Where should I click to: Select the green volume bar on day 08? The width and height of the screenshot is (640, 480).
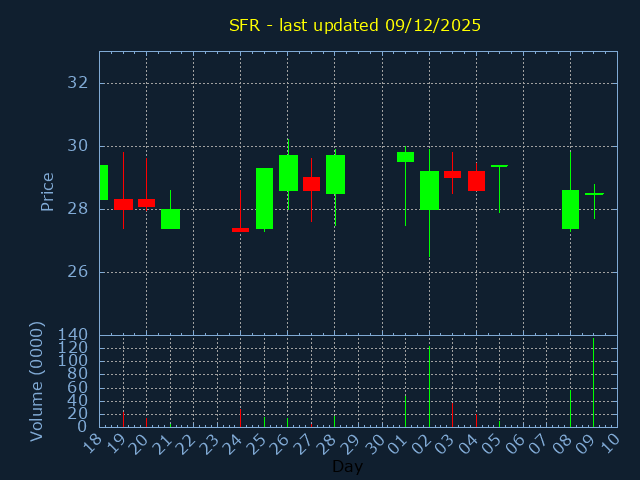(570, 408)
